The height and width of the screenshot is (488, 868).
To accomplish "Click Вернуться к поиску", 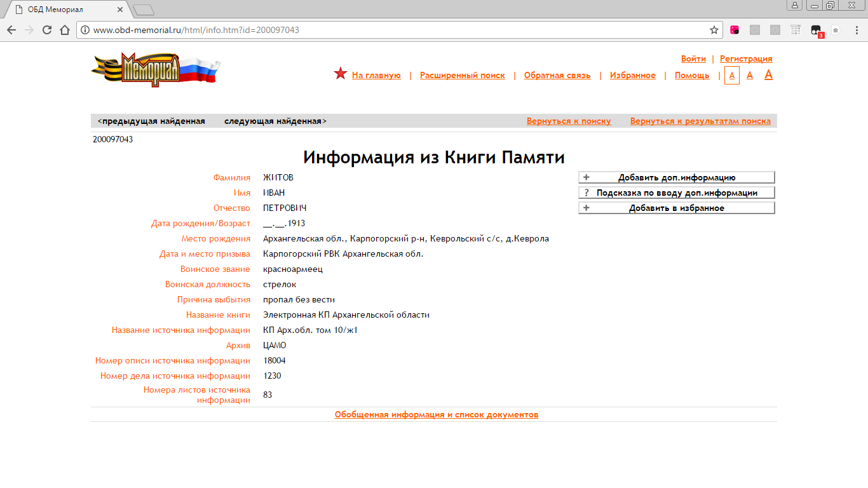I will point(569,121).
